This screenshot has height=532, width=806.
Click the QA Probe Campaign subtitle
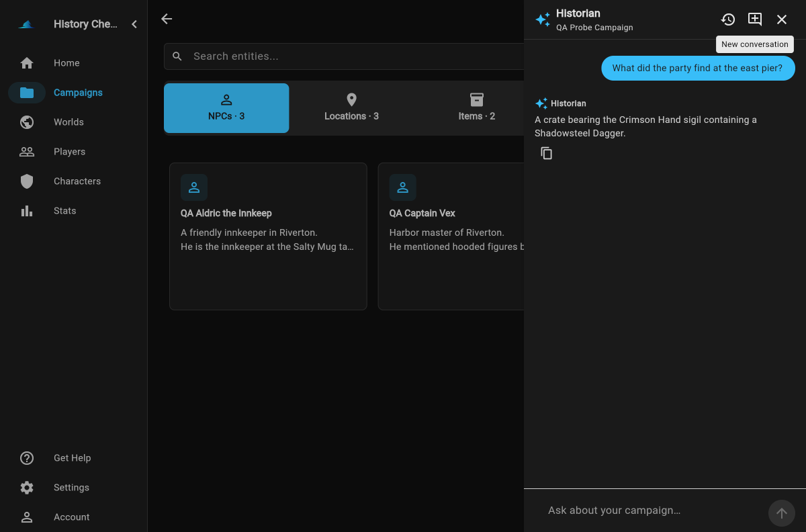pos(594,28)
